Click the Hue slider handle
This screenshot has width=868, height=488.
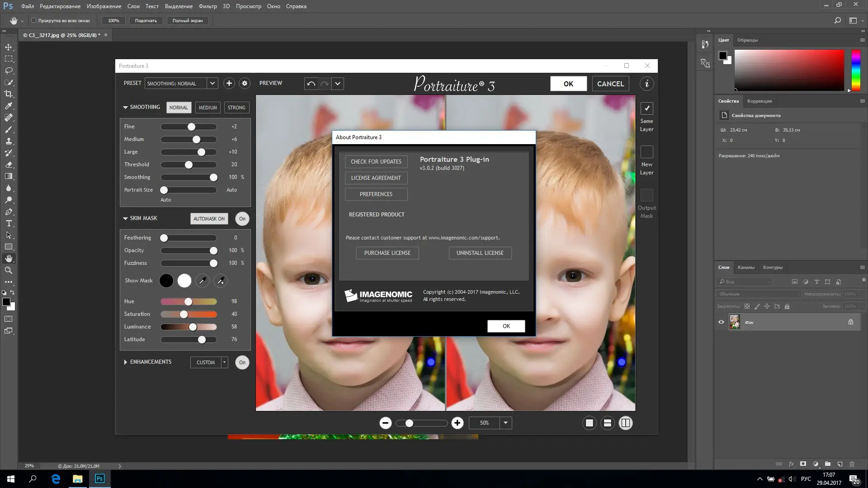(188, 301)
